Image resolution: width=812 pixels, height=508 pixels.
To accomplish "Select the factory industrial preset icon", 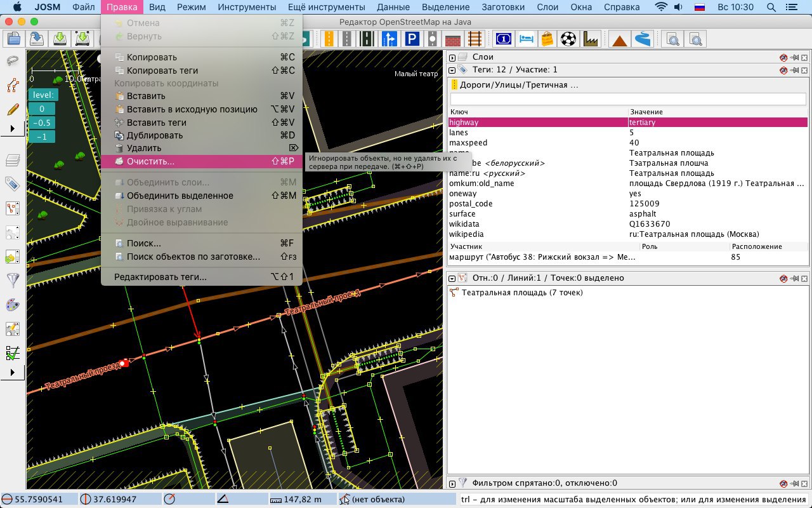I will point(591,39).
